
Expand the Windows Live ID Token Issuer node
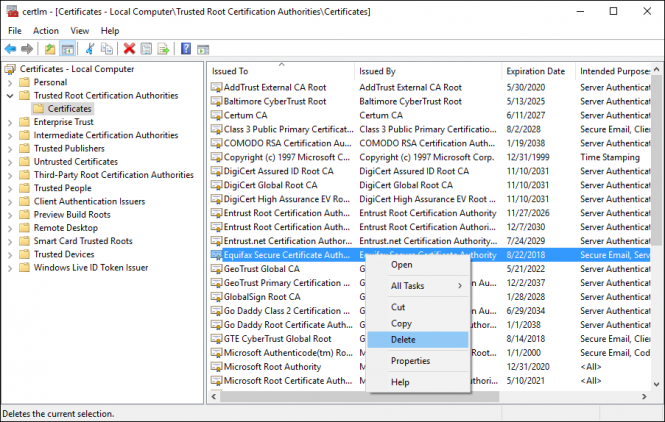[10, 268]
